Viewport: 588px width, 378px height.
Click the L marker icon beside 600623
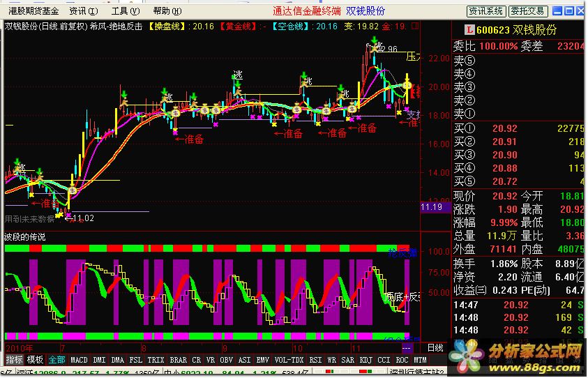pyautogui.click(x=469, y=29)
